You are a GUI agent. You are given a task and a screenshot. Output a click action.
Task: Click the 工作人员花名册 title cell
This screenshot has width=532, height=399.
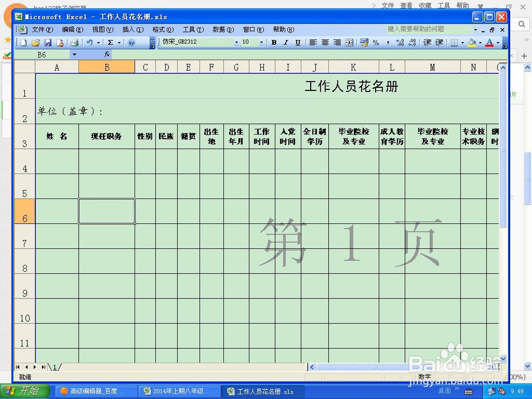267,86
